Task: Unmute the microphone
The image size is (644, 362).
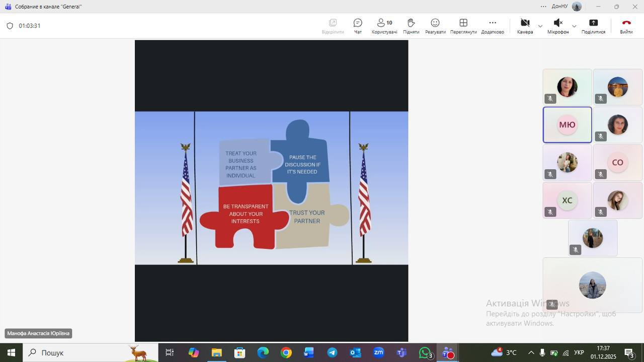Action: pyautogui.click(x=557, y=26)
